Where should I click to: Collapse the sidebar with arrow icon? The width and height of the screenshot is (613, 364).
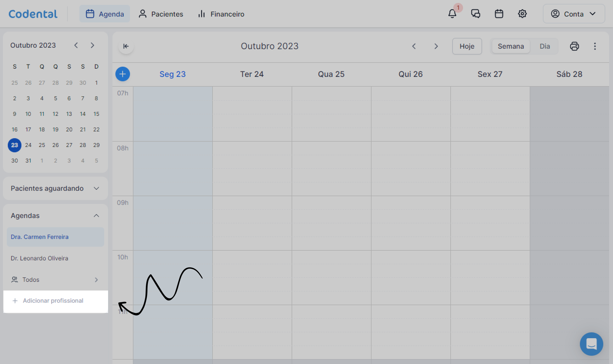(x=126, y=46)
